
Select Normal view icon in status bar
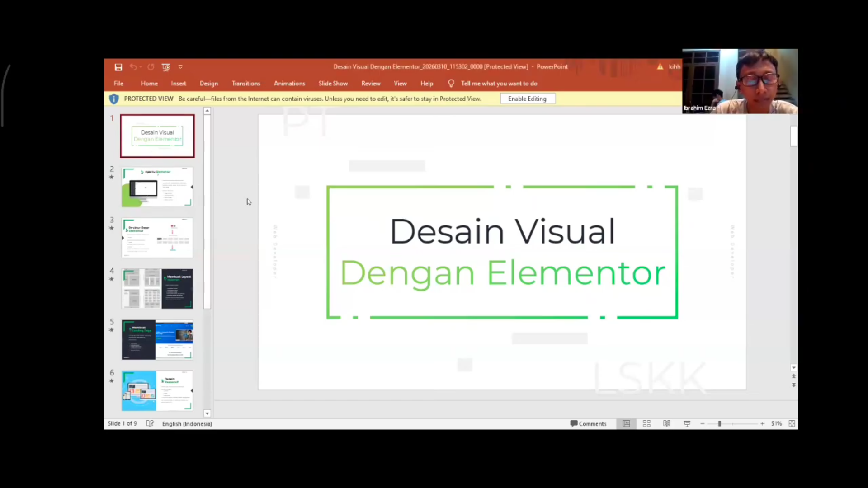tap(626, 423)
